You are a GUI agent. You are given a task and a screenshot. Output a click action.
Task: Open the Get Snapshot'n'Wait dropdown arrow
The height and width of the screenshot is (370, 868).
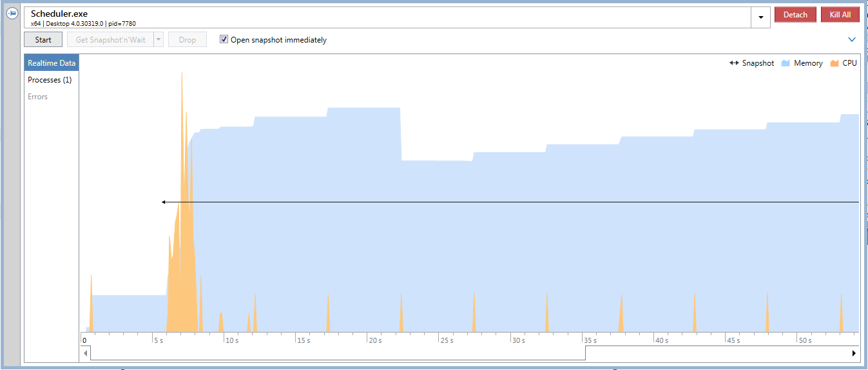tap(159, 39)
